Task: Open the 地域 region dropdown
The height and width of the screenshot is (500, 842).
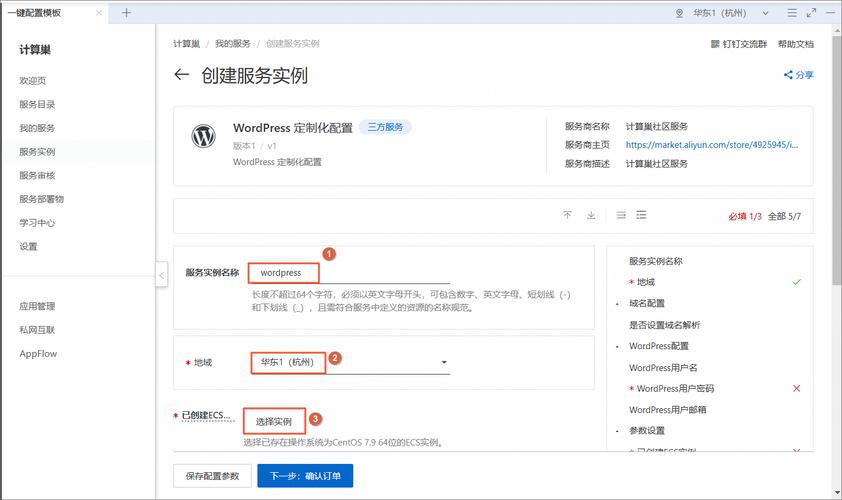Action: pos(351,363)
